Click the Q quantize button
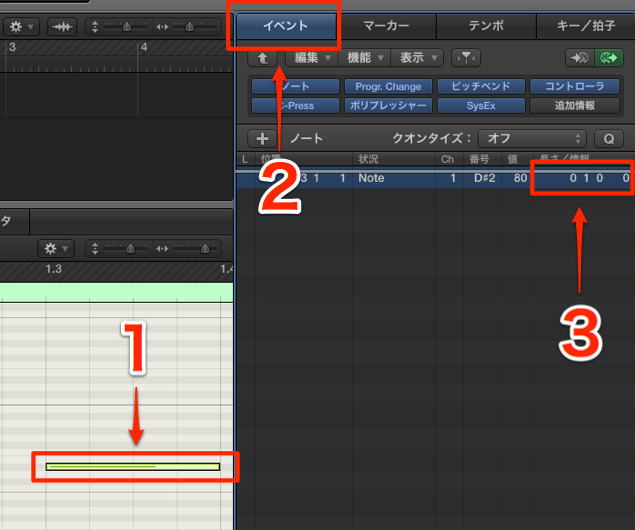This screenshot has height=530, width=635. pos(609,139)
